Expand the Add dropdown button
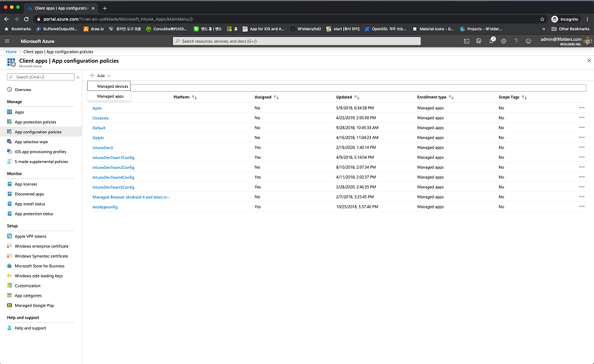 100,76
